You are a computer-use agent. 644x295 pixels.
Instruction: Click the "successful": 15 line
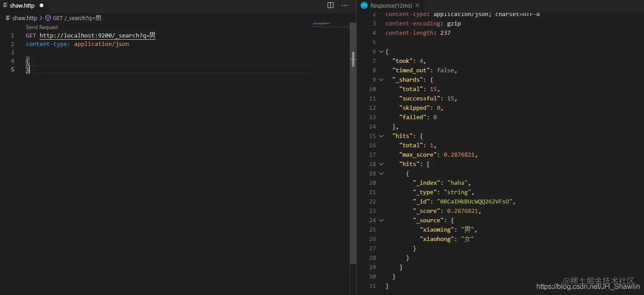coord(428,99)
